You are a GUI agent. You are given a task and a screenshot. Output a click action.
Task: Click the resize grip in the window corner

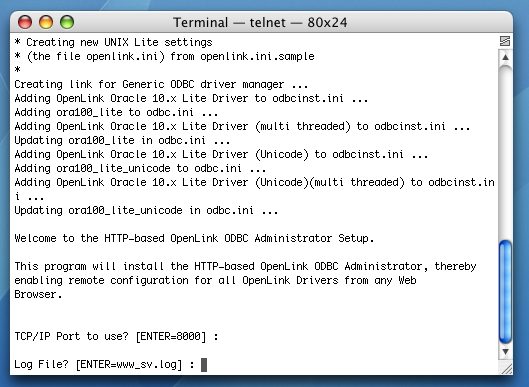pyautogui.click(x=506, y=368)
